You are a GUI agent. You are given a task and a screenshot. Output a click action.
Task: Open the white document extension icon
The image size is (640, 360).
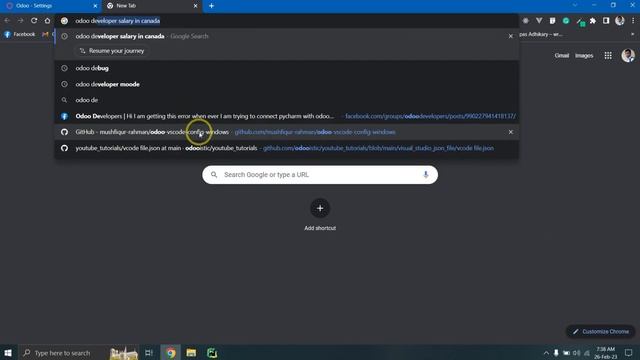coord(553,20)
